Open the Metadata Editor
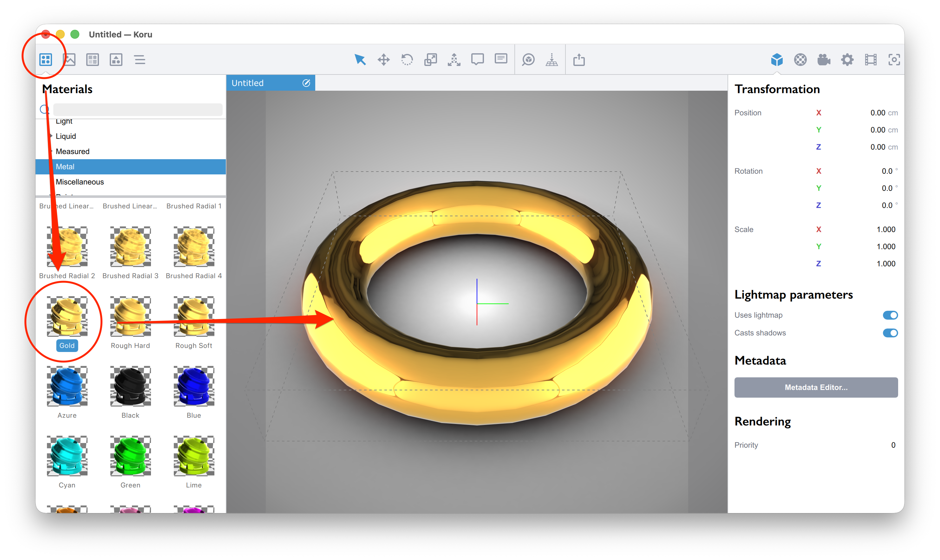 point(816,387)
